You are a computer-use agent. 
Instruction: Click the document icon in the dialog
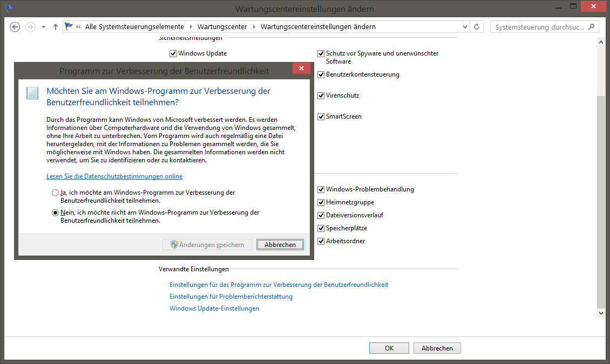pos(32,93)
